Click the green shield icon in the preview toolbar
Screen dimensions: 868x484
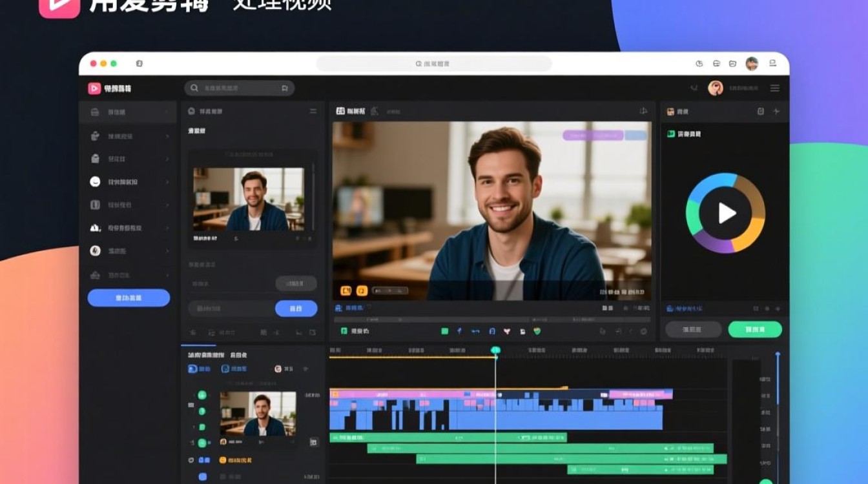537,331
